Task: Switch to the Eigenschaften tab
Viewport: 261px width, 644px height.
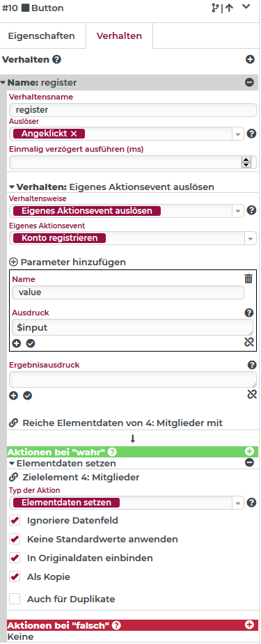Action: (42, 36)
